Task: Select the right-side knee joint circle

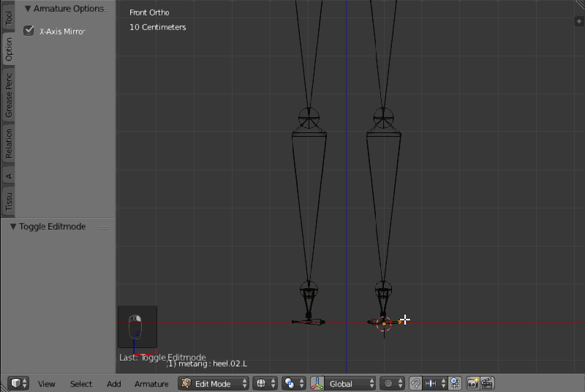Action: [383, 118]
